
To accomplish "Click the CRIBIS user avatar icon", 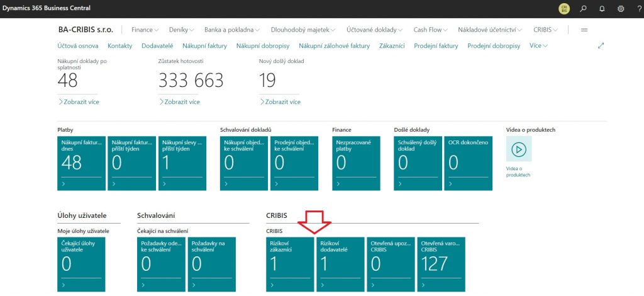I will 564,9.
